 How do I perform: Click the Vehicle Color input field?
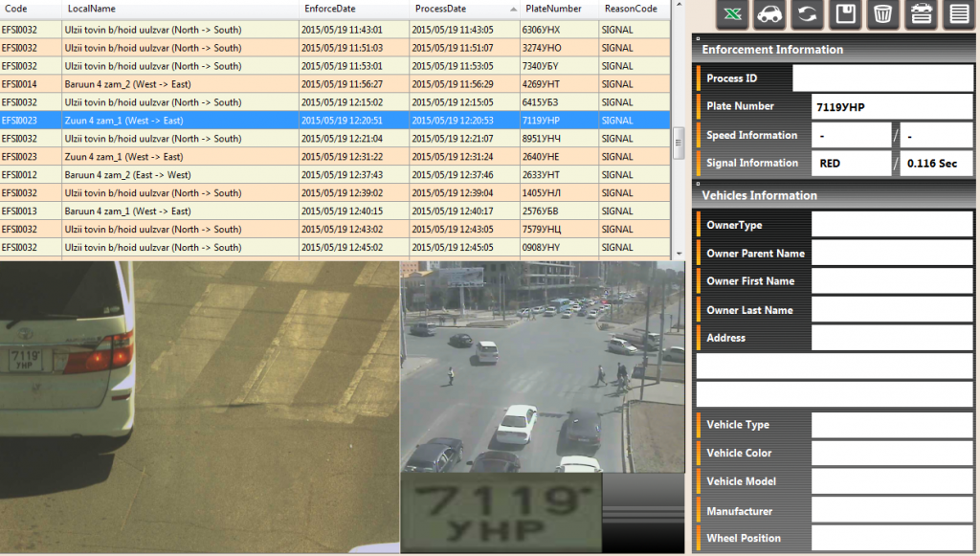tap(891, 454)
